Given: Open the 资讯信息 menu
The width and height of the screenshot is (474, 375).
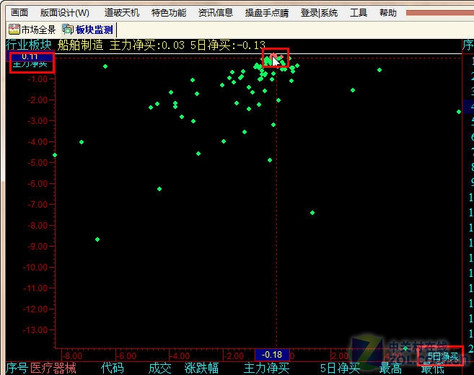Looking at the screenshot, I should click(215, 13).
